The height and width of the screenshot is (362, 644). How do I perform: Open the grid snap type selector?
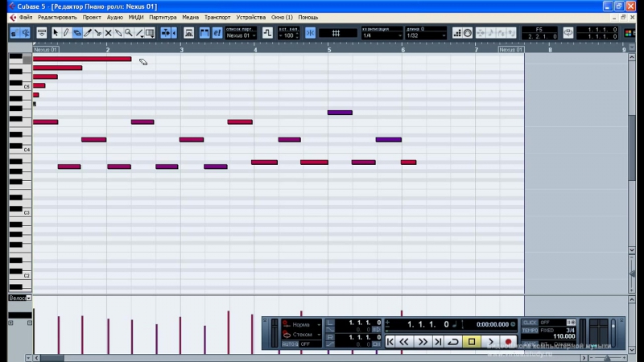pyautogui.click(x=337, y=33)
